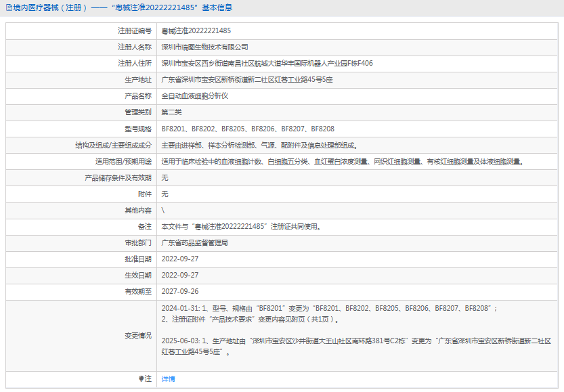Click the label 其他内容
This screenshot has height=392, width=564.
click(x=138, y=211)
